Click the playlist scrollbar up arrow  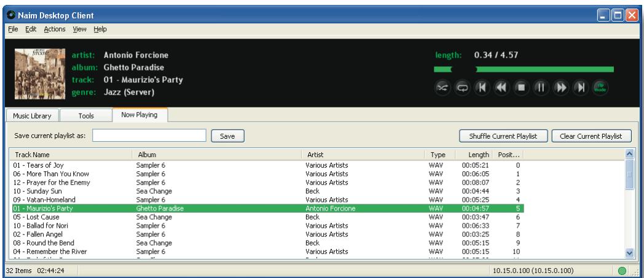click(x=629, y=154)
